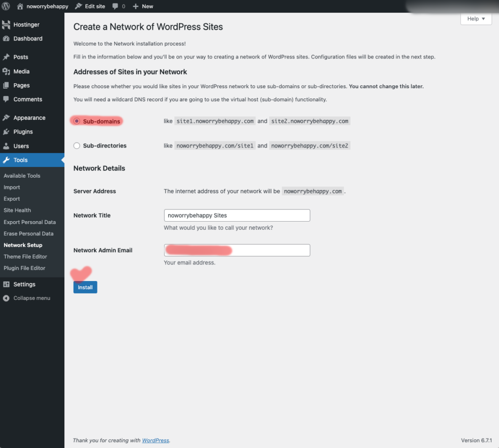Go to Dashboard

[x=28, y=38]
